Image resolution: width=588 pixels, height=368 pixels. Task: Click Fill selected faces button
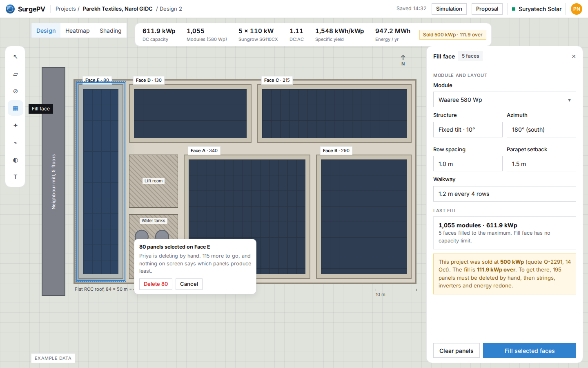click(x=530, y=351)
